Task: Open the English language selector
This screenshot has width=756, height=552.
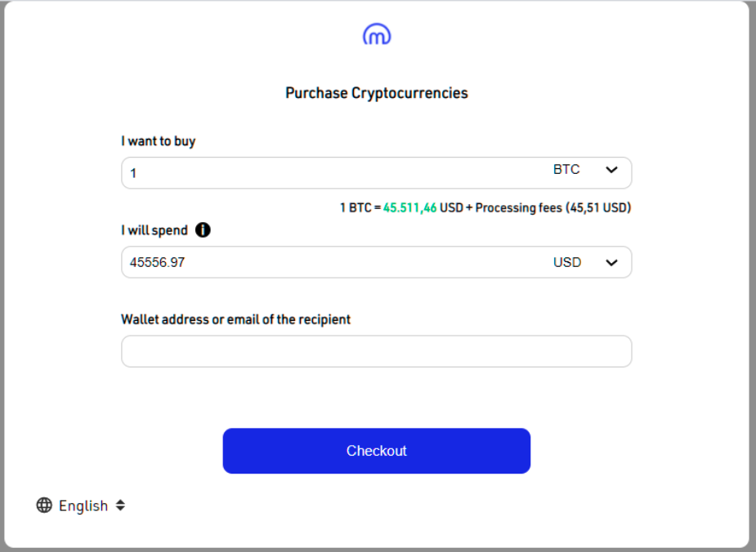Action: [x=83, y=506]
